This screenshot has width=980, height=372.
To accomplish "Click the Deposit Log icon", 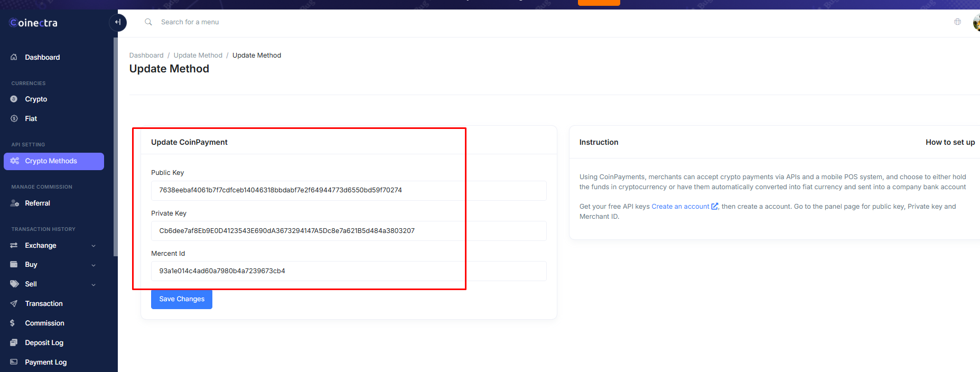I will point(14,342).
